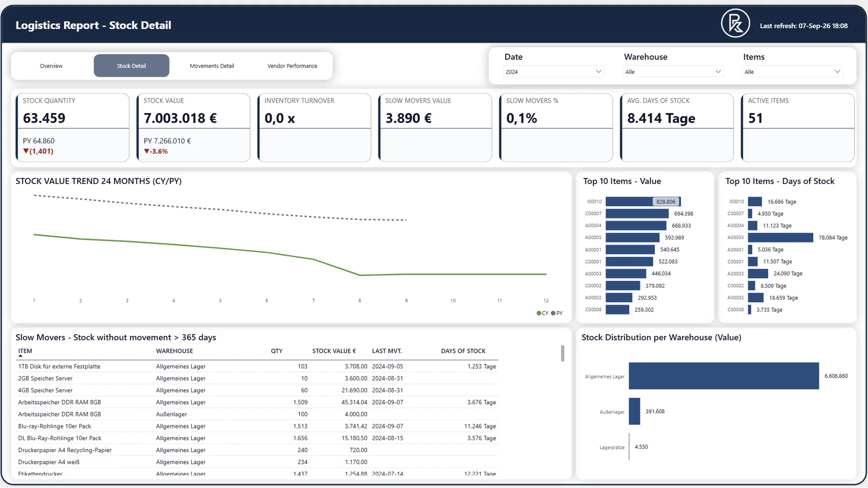Sort table by QTY column header

pos(277,351)
